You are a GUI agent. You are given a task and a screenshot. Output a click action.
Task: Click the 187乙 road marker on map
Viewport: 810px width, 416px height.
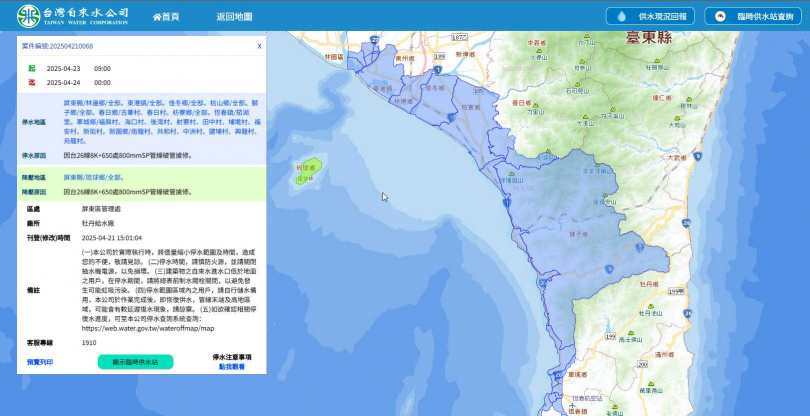coord(458,38)
